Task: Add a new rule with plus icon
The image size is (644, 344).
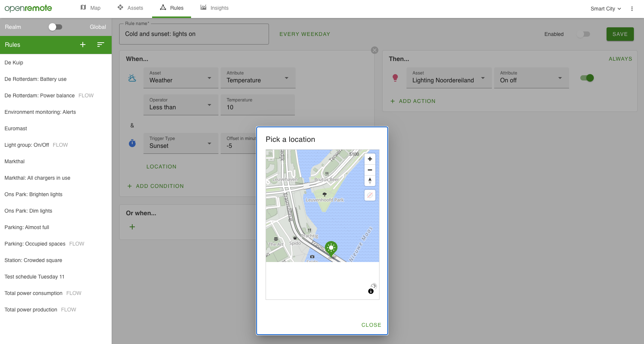Action: pos(83,45)
